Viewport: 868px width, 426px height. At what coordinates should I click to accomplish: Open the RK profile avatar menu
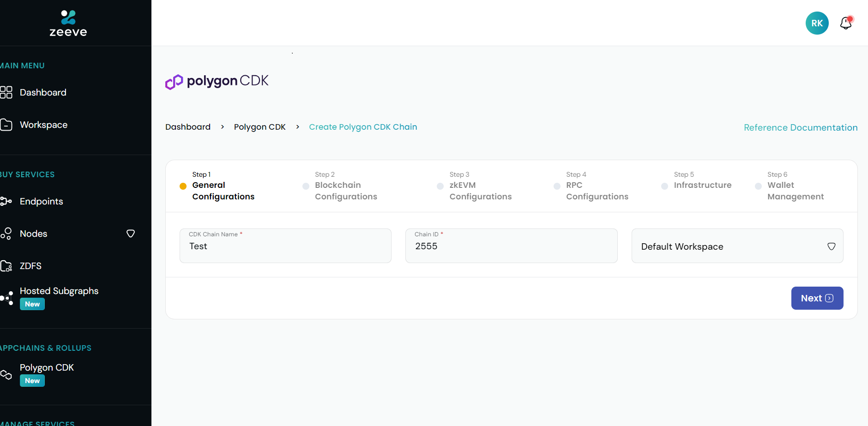coord(816,23)
